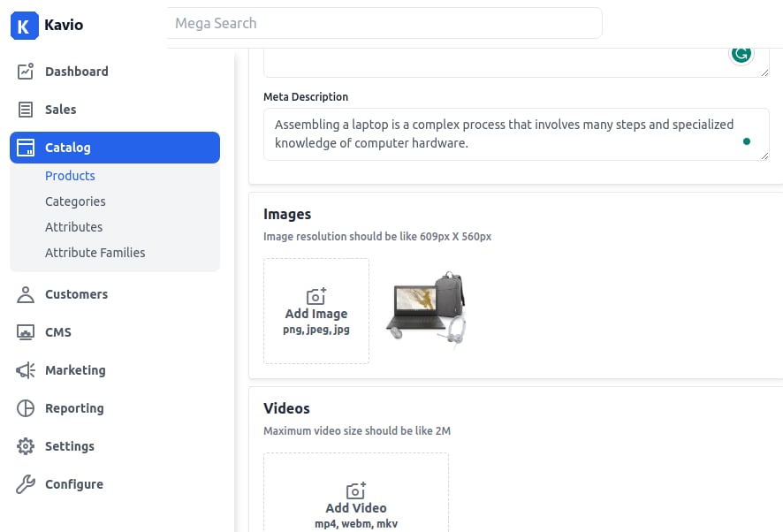783x532 pixels.
Task: Open the Dashboard menu item
Action: pyautogui.click(x=115, y=72)
